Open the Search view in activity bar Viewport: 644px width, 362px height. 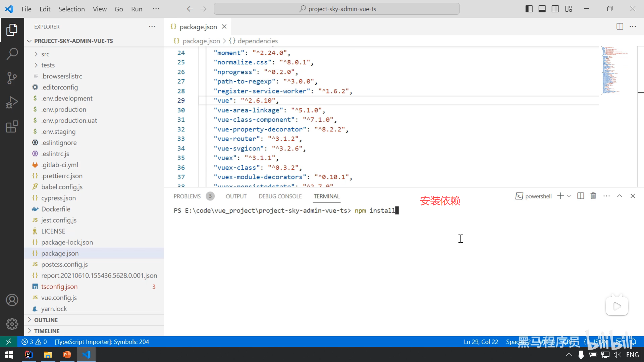point(12,54)
